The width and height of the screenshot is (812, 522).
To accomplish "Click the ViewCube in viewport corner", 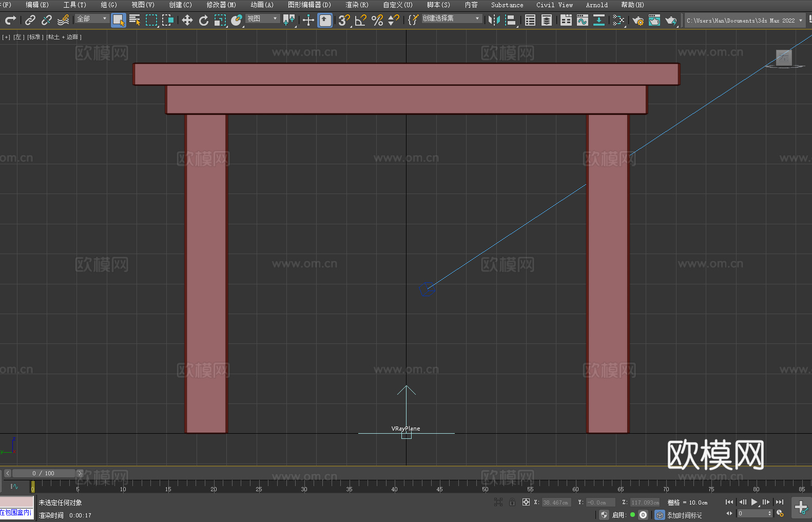I will coord(784,58).
